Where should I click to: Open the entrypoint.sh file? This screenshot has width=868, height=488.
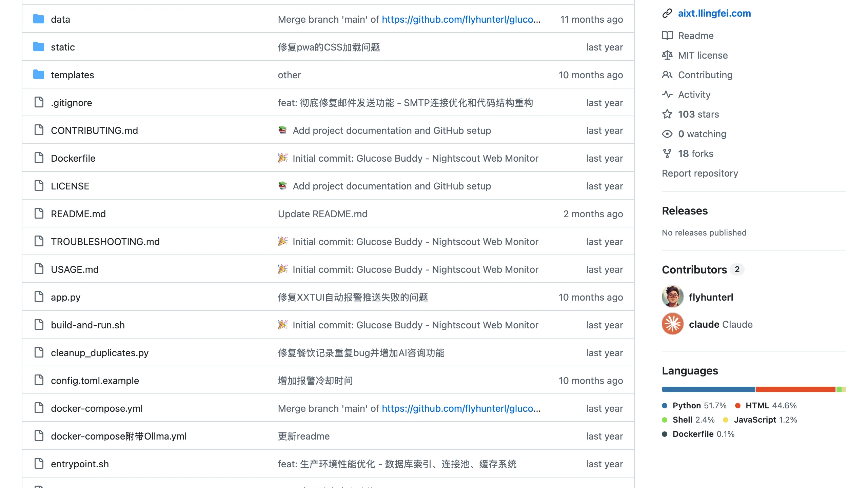coord(80,464)
